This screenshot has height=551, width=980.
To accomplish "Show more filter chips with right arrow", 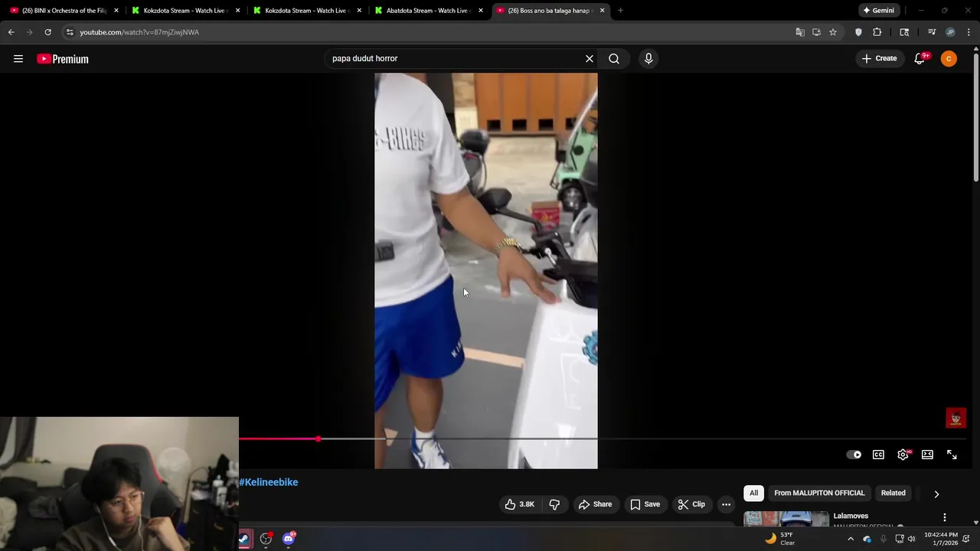I will click(x=936, y=494).
